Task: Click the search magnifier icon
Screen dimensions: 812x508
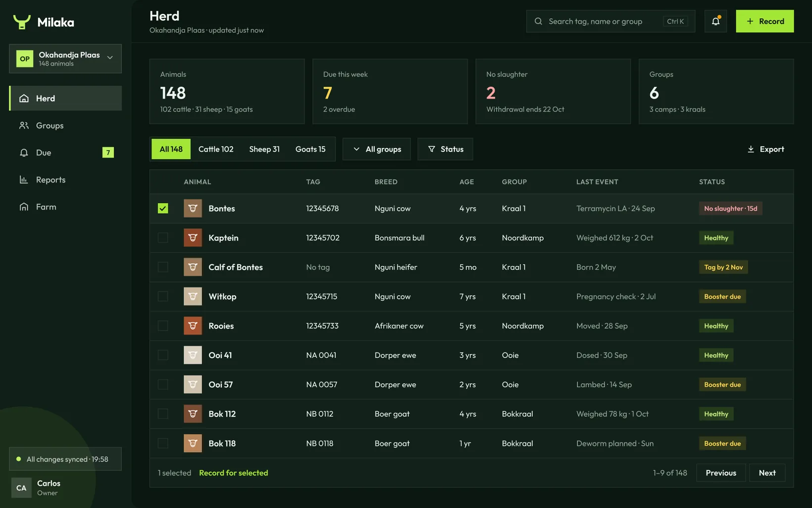Action: coord(538,21)
